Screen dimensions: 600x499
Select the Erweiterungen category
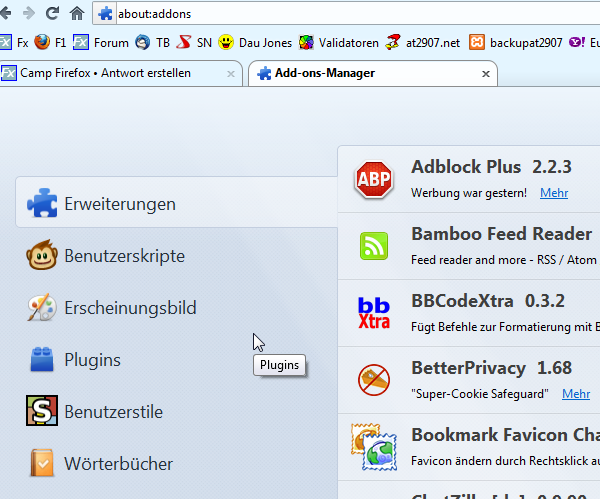coord(176,202)
